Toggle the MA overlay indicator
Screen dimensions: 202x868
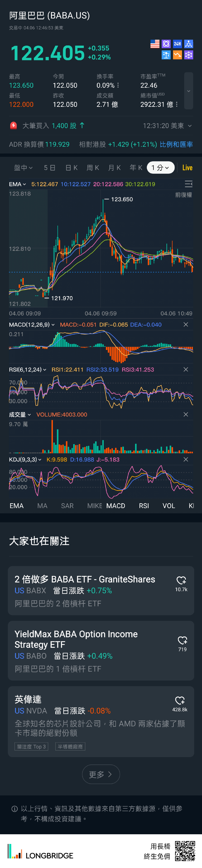(42, 506)
